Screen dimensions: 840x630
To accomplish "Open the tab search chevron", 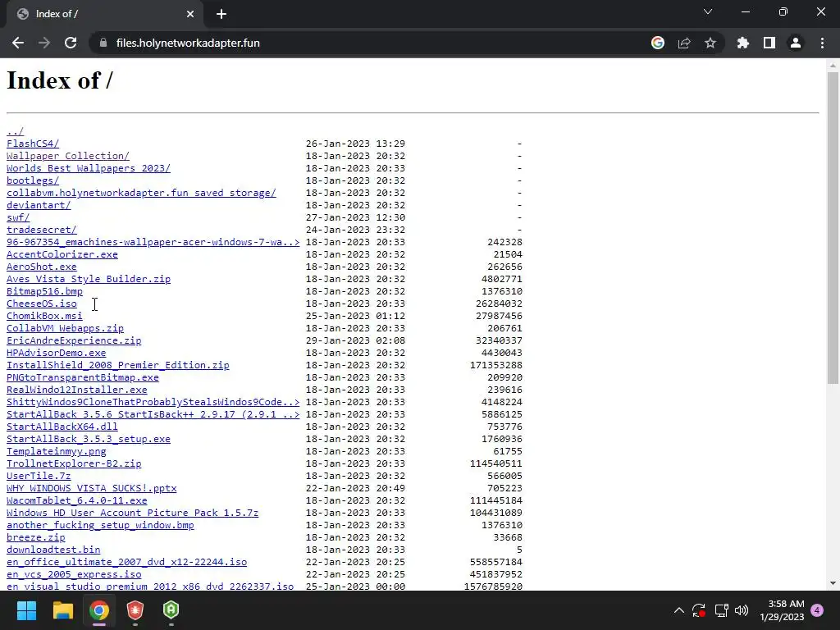I will pos(708,11).
